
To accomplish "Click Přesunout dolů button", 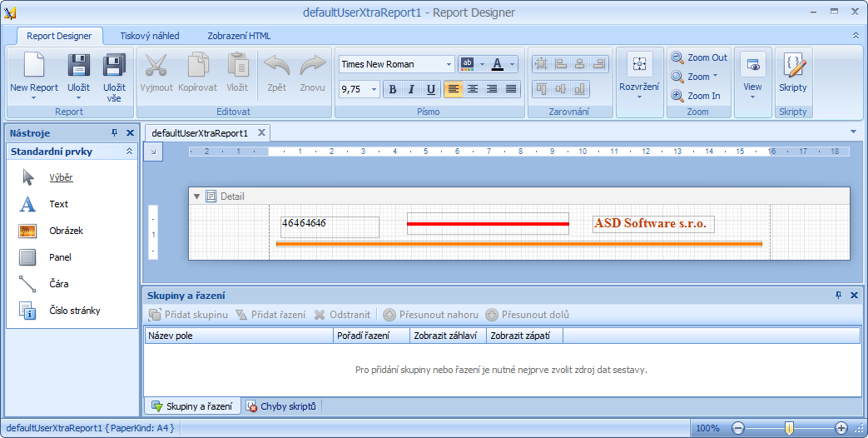I will pyautogui.click(x=528, y=315).
